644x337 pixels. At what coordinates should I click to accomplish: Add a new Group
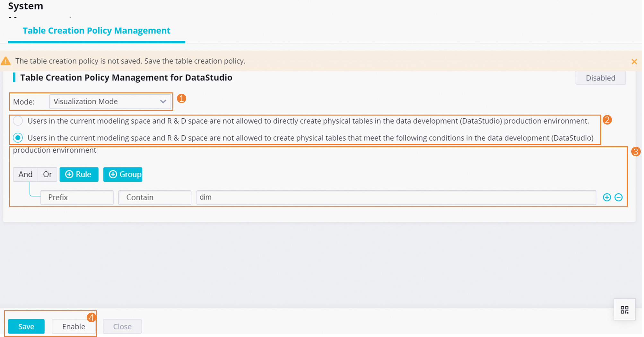tap(123, 174)
